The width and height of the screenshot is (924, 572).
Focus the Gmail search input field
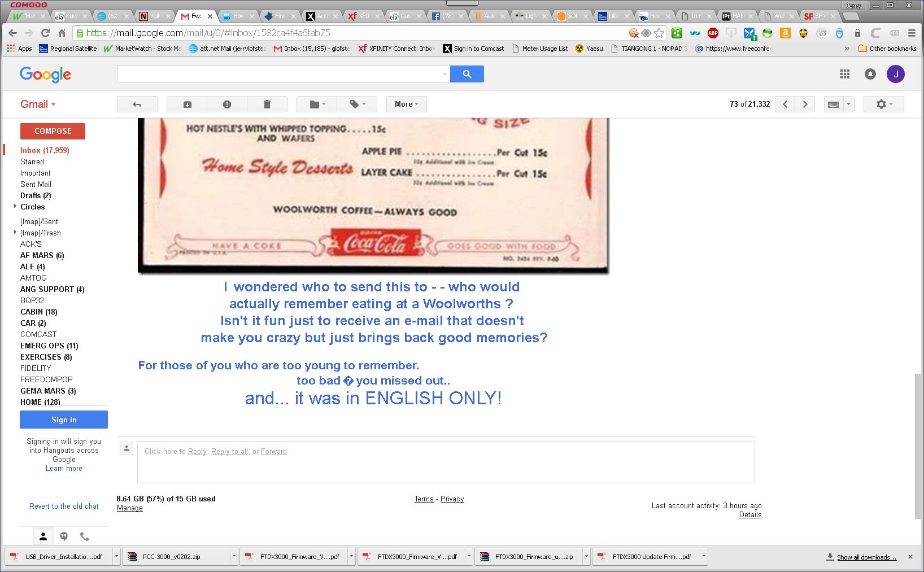point(279,74)
